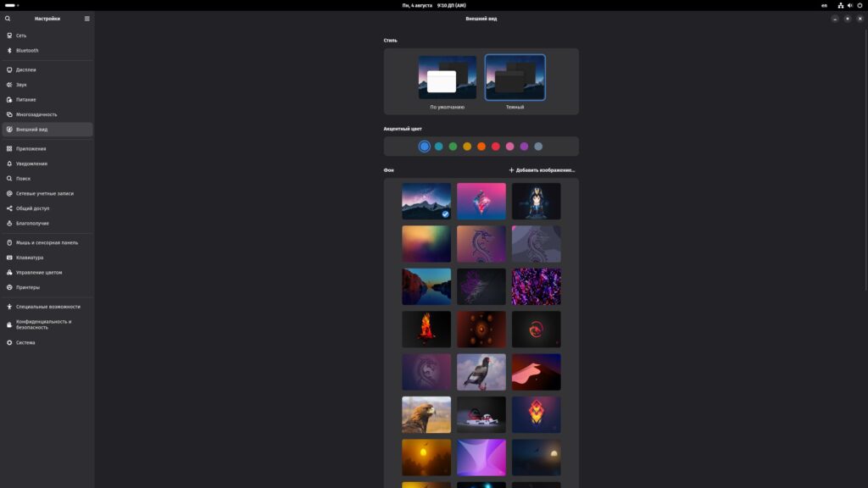Choose the yellow accent color
This screenshot has height=488, width=868.
[x=467, y=147]
